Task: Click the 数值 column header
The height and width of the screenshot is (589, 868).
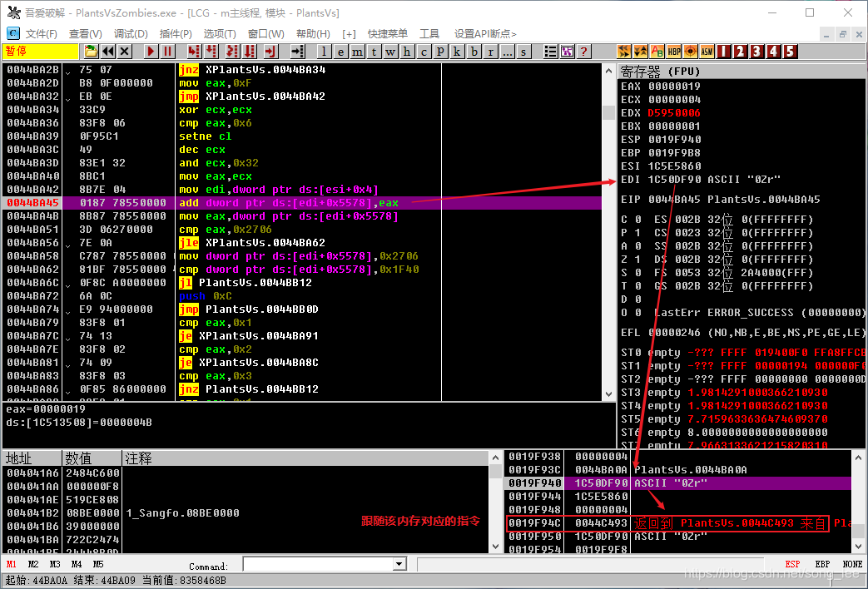Action: point(92,458)
